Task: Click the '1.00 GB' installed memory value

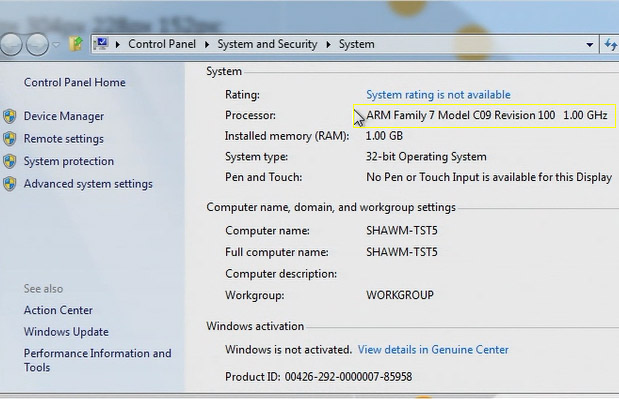Action: click(x=384, y=136)
